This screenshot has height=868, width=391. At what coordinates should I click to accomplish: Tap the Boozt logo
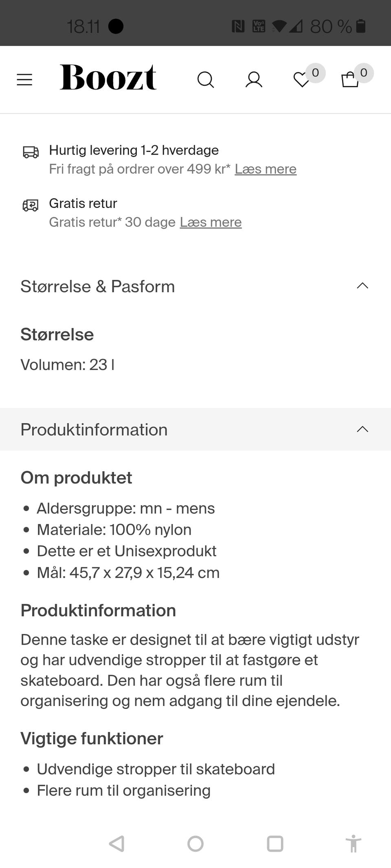tap(108, 77)
